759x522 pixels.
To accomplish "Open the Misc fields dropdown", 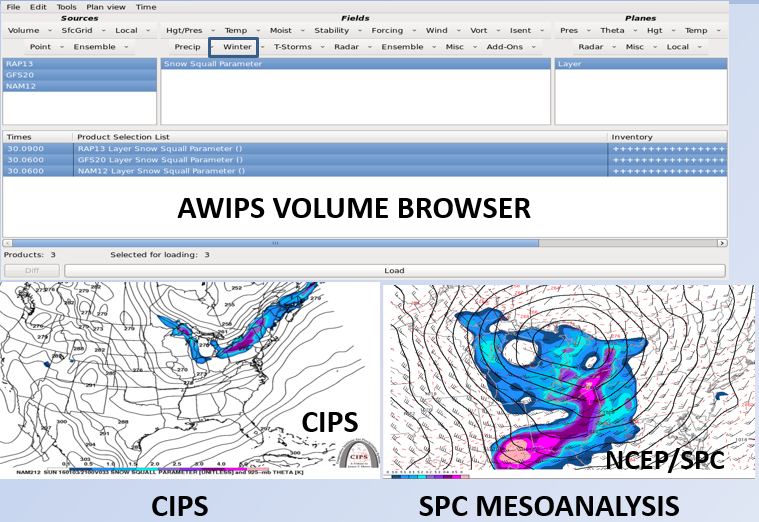I will coord(460,47).
